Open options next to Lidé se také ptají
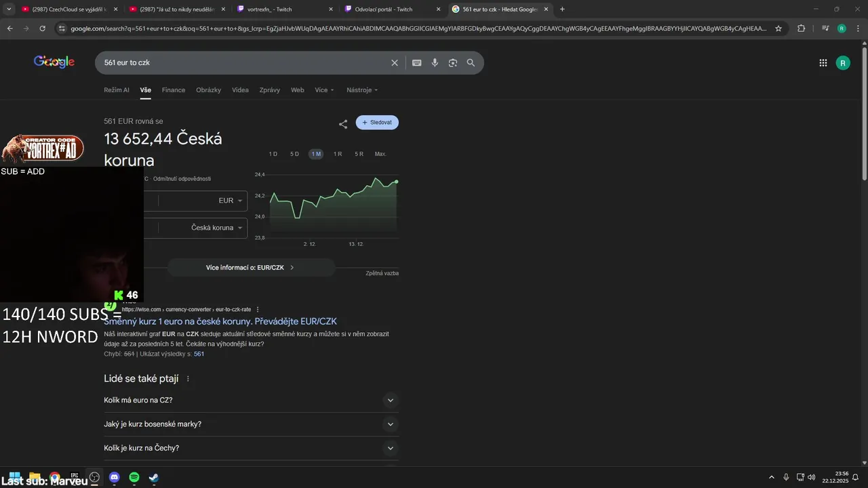868x488 pixels. tap(188, 379)
